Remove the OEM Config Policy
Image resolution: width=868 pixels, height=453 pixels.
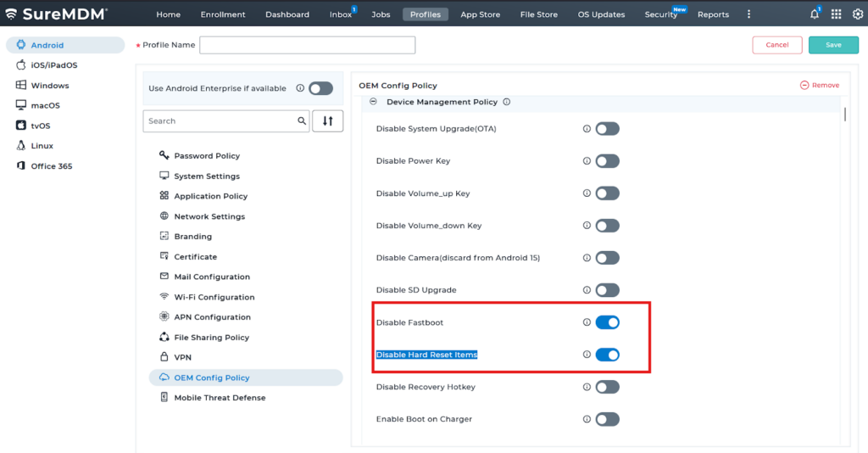pos(820,85)
